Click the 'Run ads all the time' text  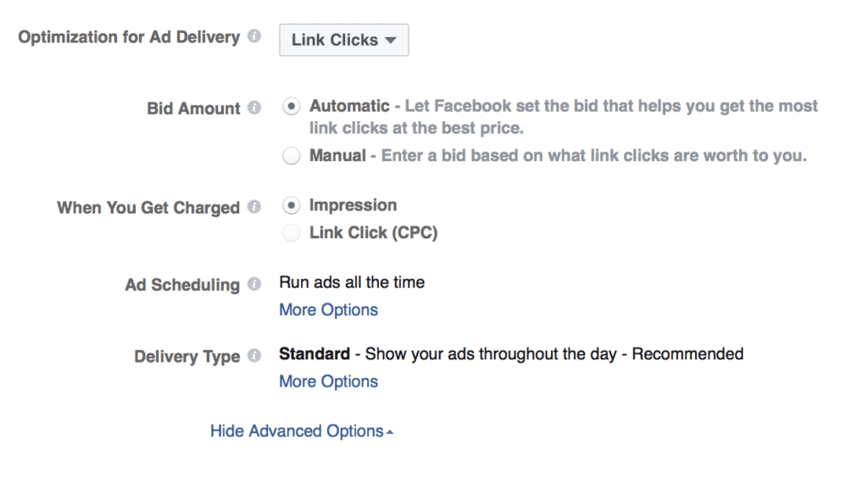352,283
